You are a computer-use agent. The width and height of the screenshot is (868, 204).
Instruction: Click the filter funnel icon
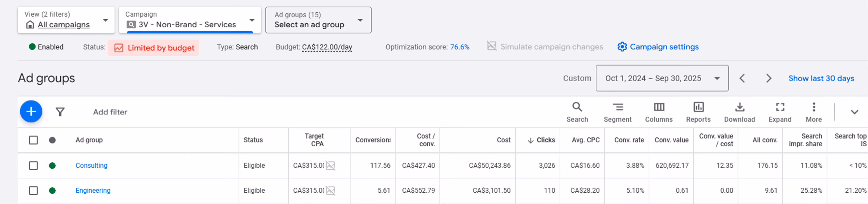click(60, 112)
